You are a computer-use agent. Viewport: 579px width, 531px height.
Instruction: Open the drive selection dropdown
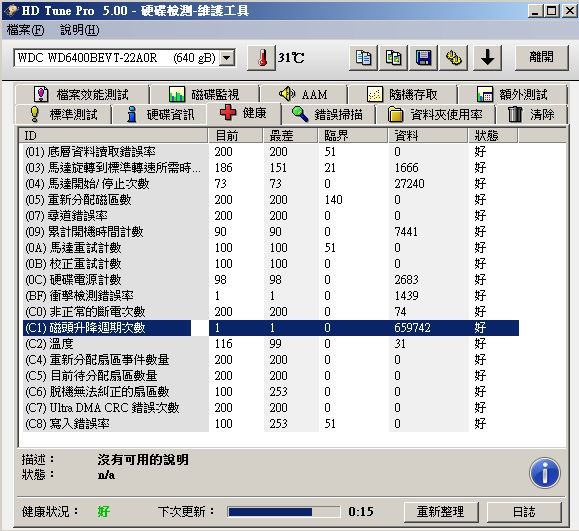click(x=227, y=58)
